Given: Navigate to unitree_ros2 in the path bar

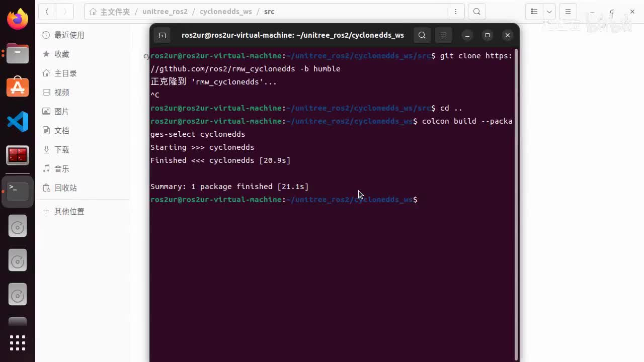Looking at the screenshot, I should (x=165, y=12).
